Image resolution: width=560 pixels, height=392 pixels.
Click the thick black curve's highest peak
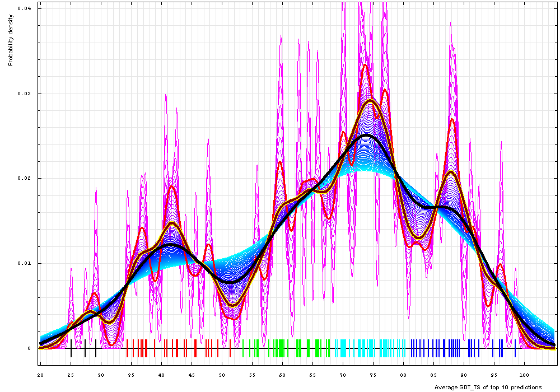tap(367, 135)
